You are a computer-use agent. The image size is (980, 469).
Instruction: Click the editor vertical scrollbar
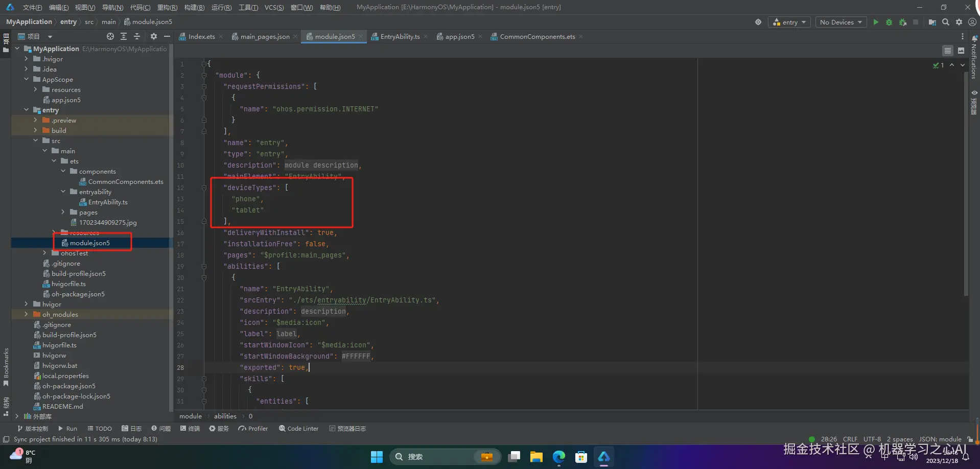(x=965, y=184)
